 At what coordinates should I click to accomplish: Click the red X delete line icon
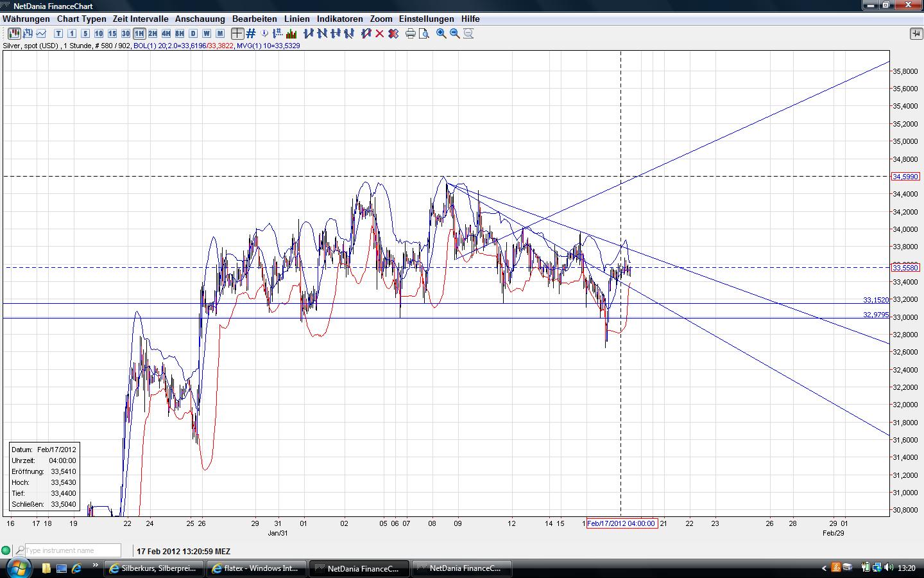379,33
